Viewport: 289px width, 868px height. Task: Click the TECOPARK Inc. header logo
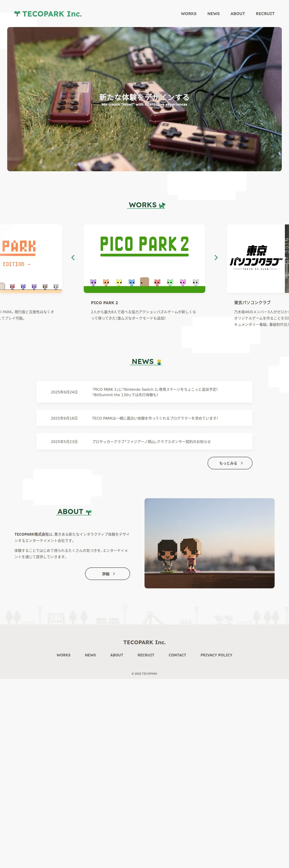(x=48, y=14)
